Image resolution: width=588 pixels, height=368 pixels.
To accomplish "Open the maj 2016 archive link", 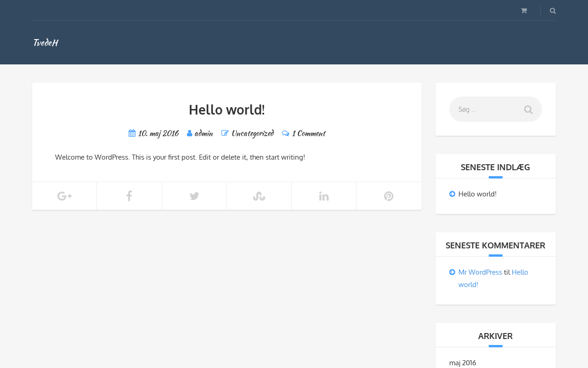I will 463,363.
